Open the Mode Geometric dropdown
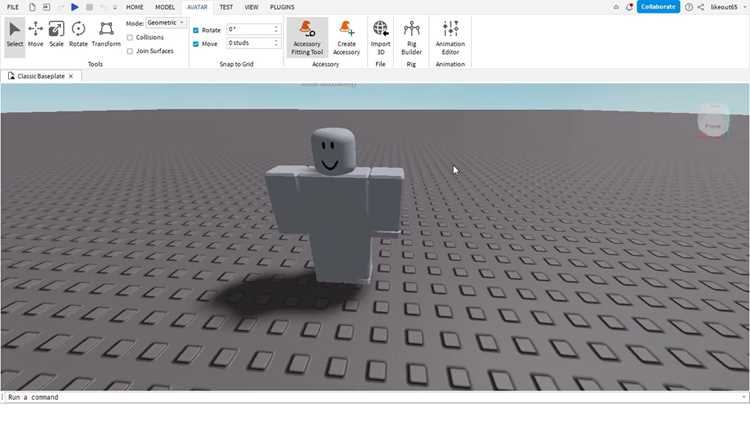 166,22
